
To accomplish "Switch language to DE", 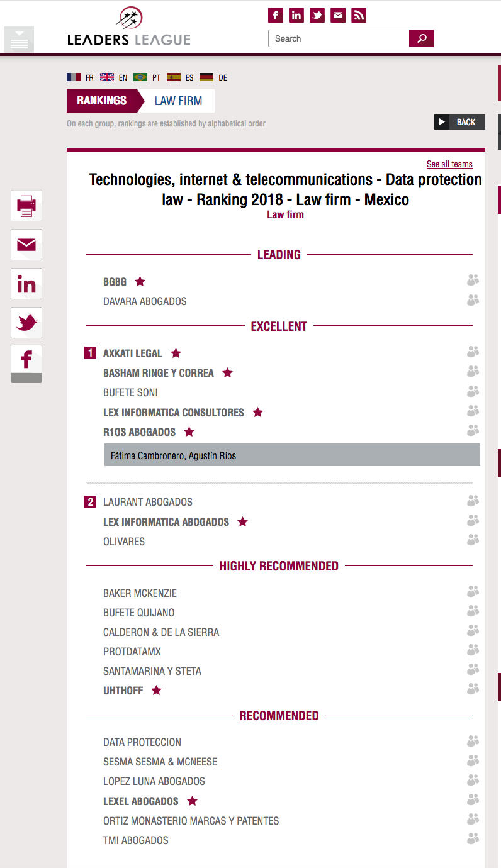I will pos(213,77).
